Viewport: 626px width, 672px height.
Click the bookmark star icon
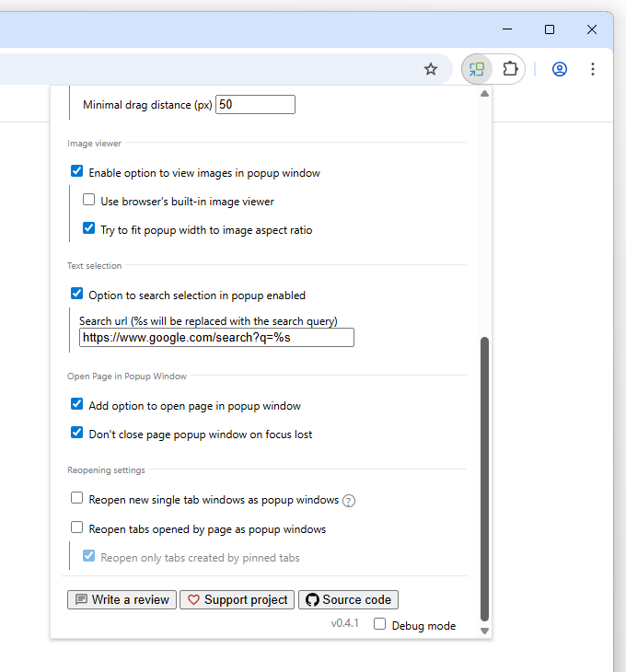click(431, 69)
